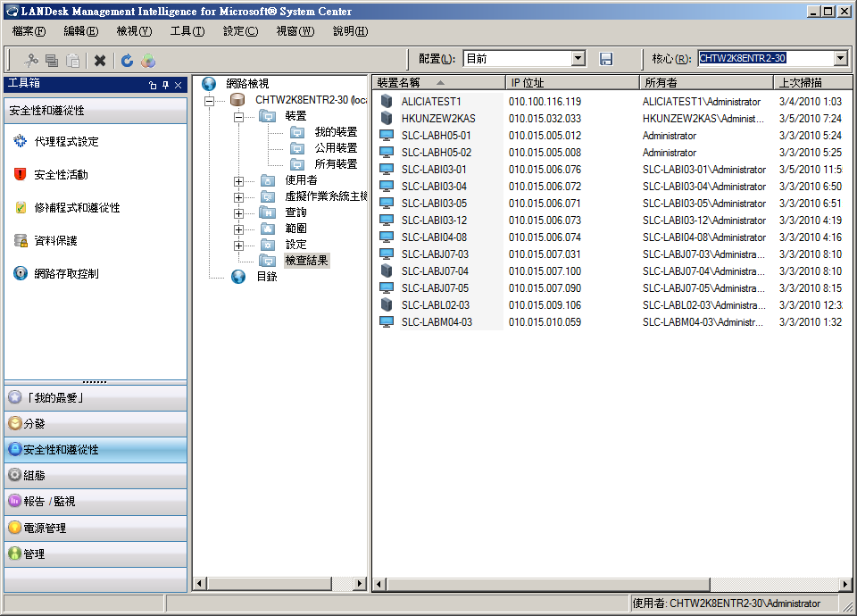
Task: Open the 檢視 menu
Action: pos(134,31)
